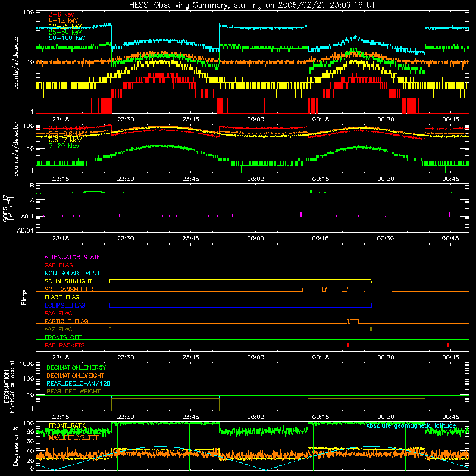Click the DECIMATION_ENERGY legend entry

pos(76,368)
